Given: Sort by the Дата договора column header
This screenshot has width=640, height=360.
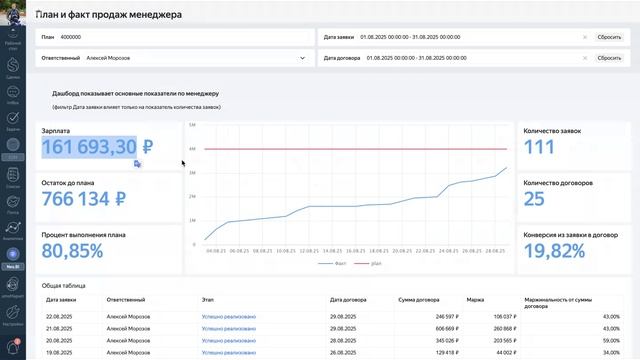Looking at the screenshot, I should [348, 300].
